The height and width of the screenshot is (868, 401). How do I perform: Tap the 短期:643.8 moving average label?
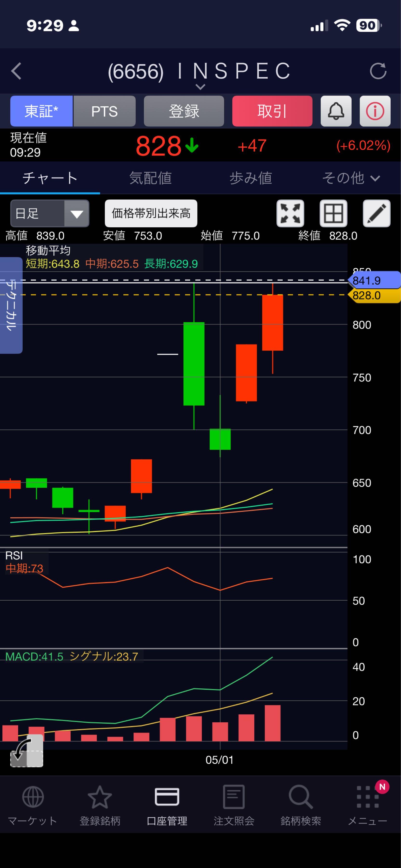click(x=53, y=264)
